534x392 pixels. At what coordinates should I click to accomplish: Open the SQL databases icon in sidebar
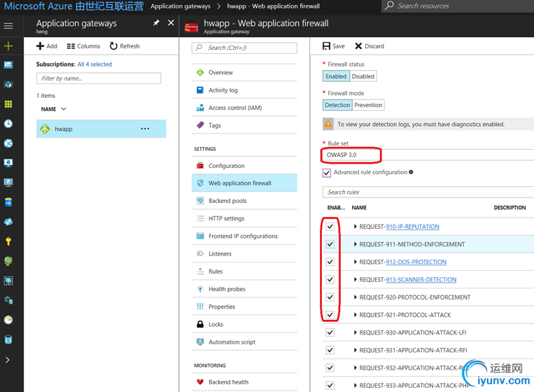coord(8,202)
